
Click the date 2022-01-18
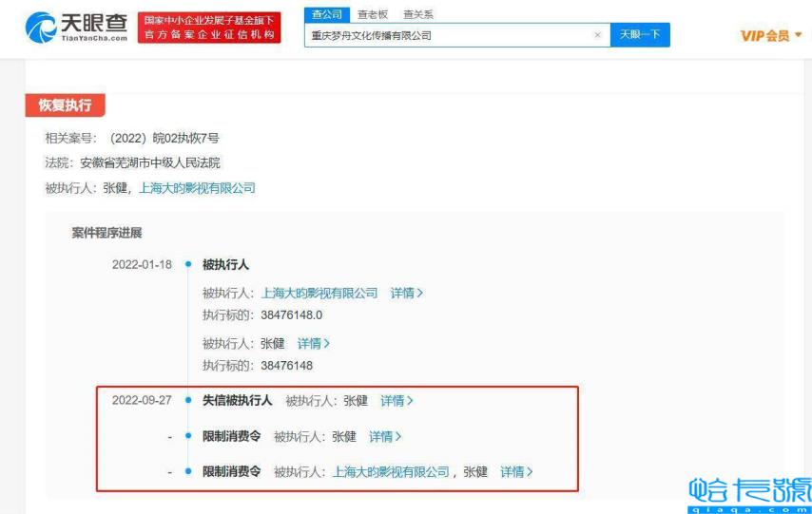[x=142, y=264]
